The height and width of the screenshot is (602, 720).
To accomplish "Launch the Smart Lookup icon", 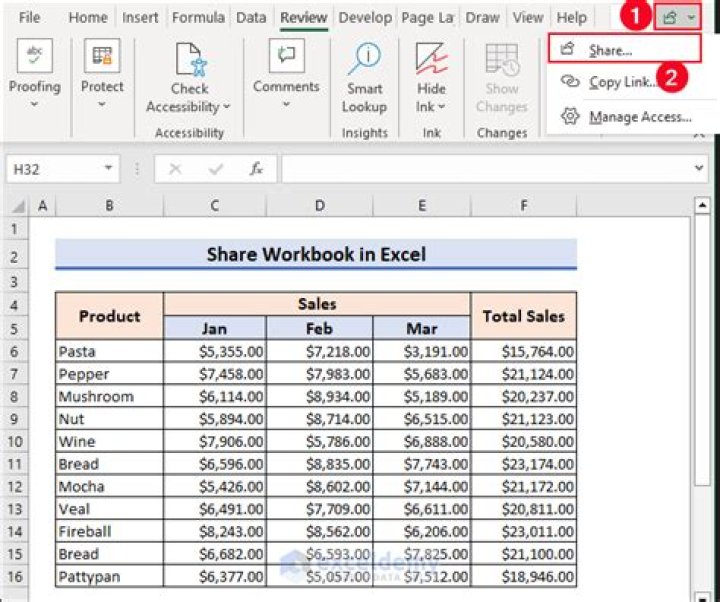I will pyautogui.click(x=365, y=59).
